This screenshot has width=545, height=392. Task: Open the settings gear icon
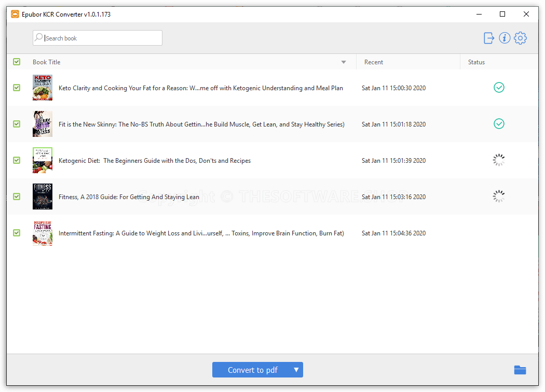(x=520, y=38)
